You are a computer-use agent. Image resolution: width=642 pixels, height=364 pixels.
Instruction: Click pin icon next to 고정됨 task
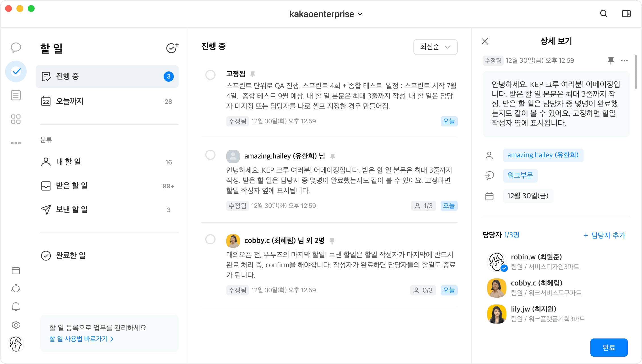[x=253, y=74]
